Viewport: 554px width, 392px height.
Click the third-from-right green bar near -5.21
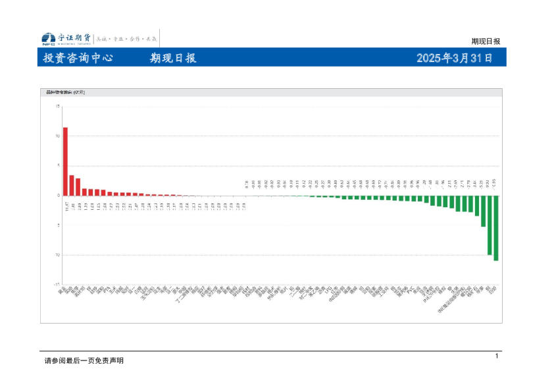pyautogui.click(x=483, y=211)
